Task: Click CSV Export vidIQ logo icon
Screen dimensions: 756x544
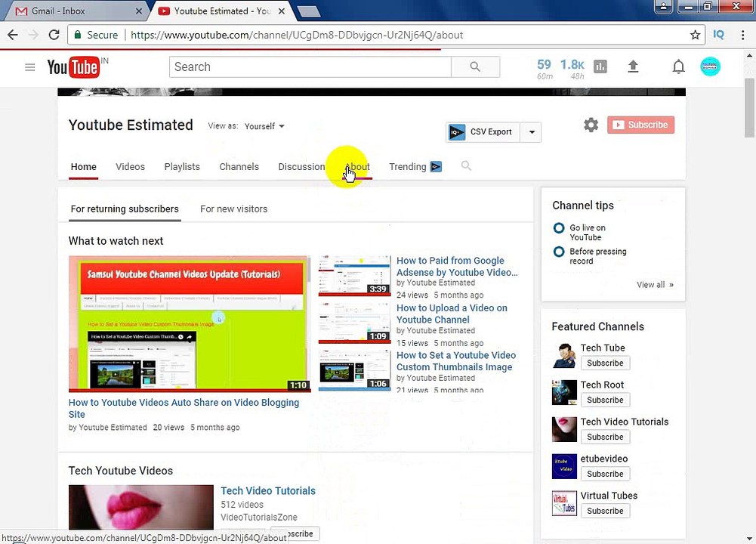Action: [x=457, y=132]
